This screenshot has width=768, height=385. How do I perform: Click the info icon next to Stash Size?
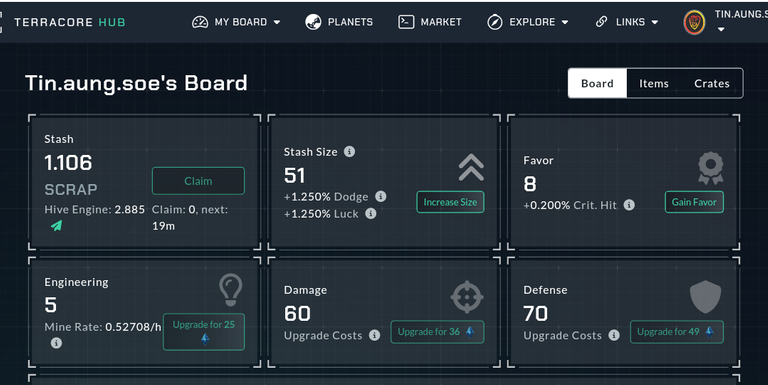pyautogui.click(x=349, y=152)
